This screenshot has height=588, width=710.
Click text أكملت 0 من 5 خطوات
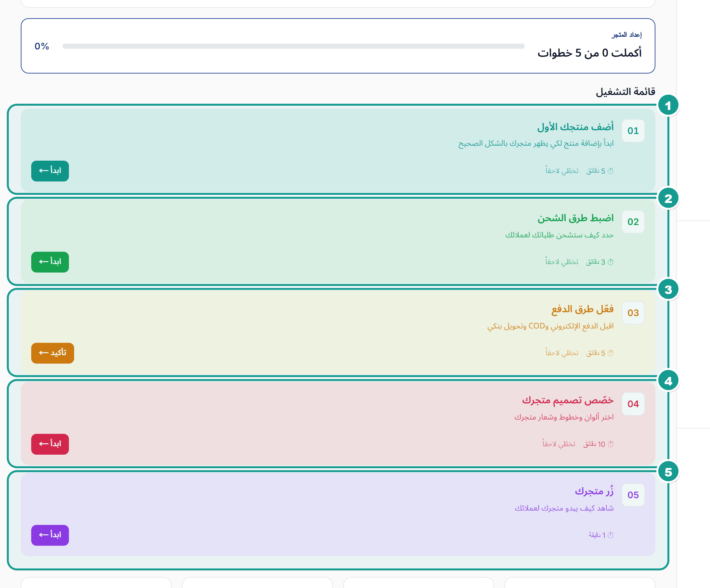(x=589, y=53)
